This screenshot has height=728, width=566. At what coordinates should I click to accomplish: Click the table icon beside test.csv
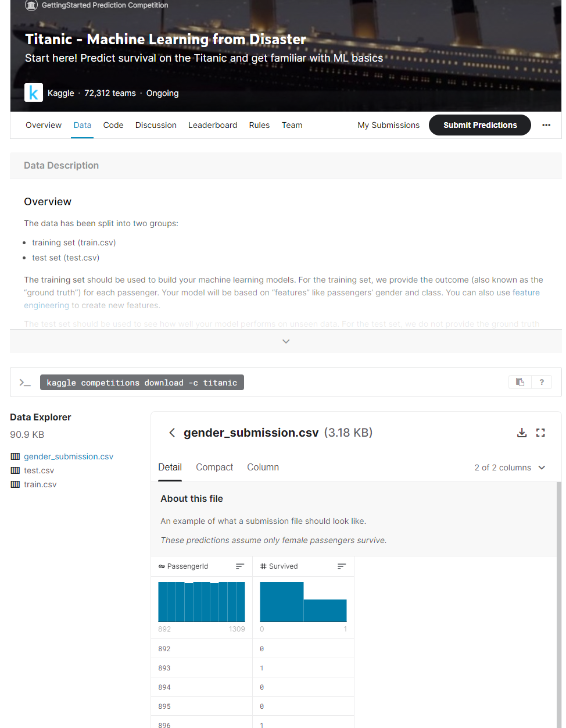point(15,470)
